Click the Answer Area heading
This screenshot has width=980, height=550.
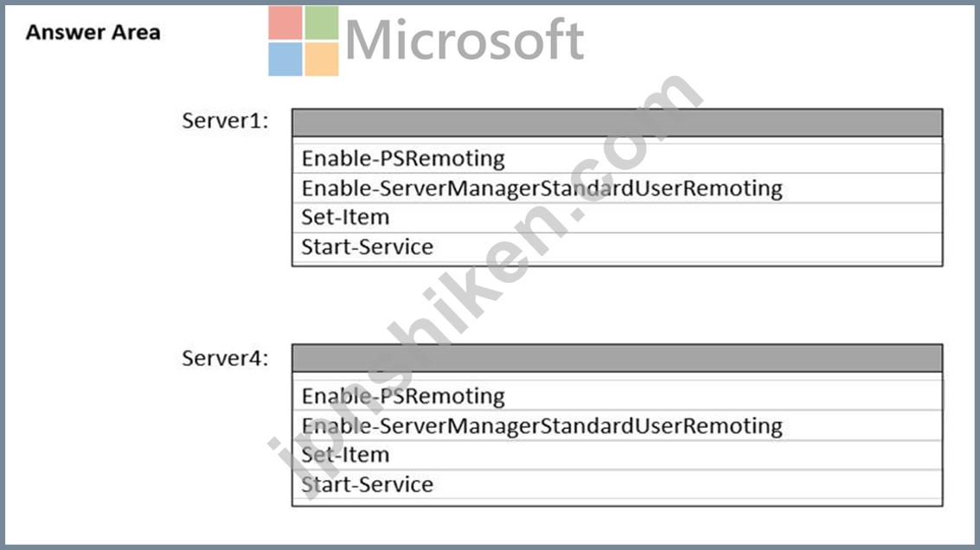(x=93, y=33)
